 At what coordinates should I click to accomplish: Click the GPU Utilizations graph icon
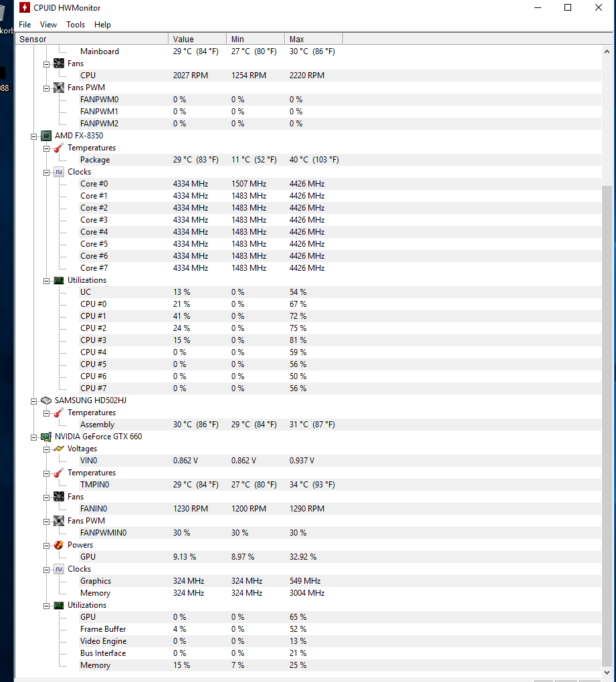(x=59, y=605)
